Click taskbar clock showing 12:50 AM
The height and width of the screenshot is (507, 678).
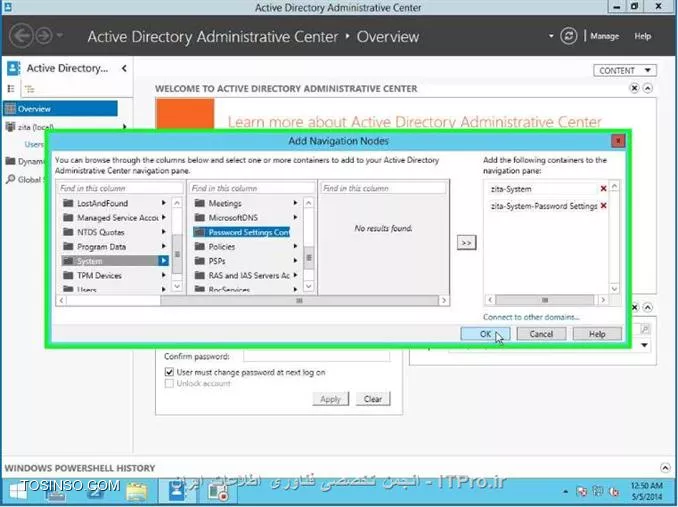point(646,491)
